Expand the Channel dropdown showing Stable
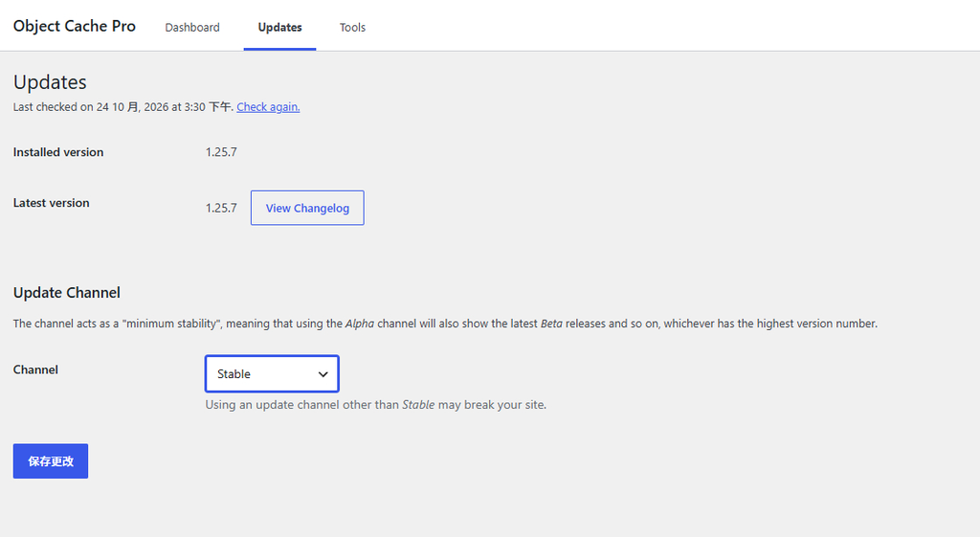The image size is (980, 537). pyautogui.click(x=272, y=374)
